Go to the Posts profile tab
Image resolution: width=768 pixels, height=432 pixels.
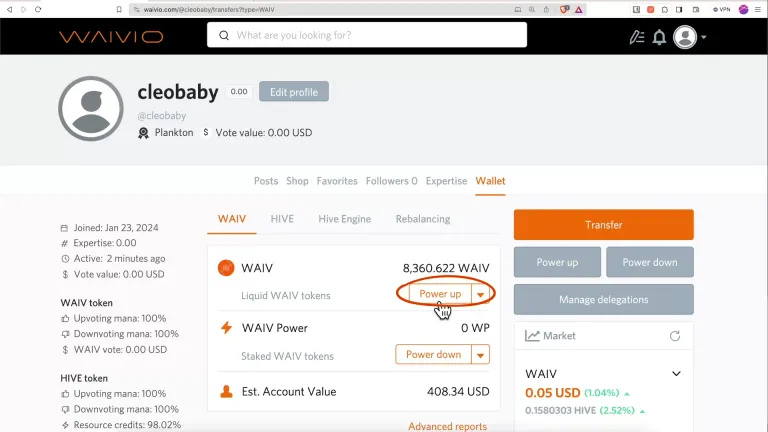tap(266, 181)
